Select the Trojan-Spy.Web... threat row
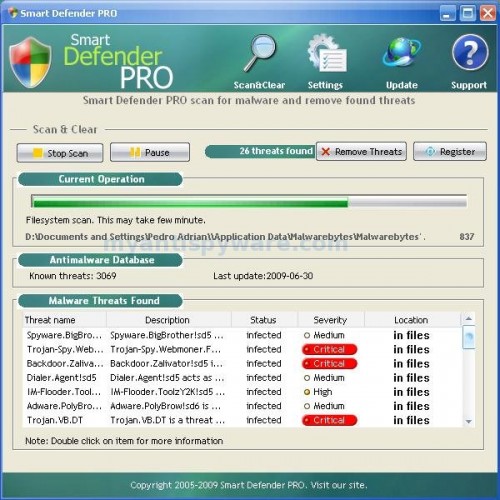 (x=243, y=349)
